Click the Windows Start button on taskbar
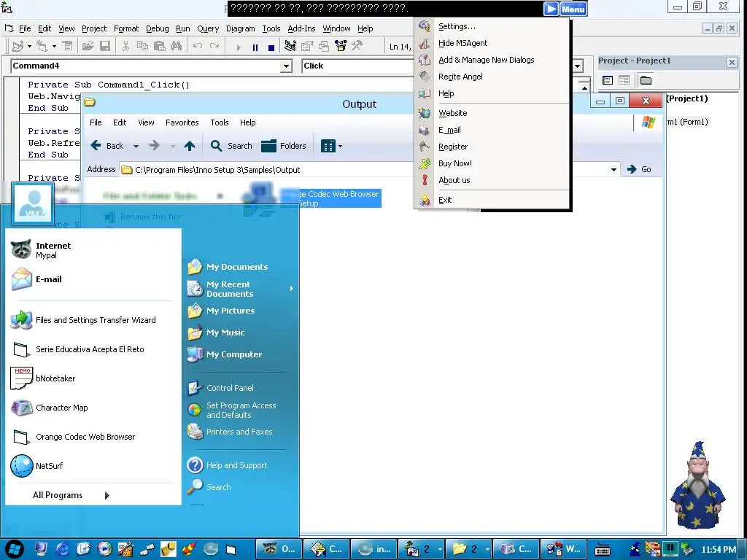The width and height of the screenshot is (747, 560). click(x=14, y=550)
